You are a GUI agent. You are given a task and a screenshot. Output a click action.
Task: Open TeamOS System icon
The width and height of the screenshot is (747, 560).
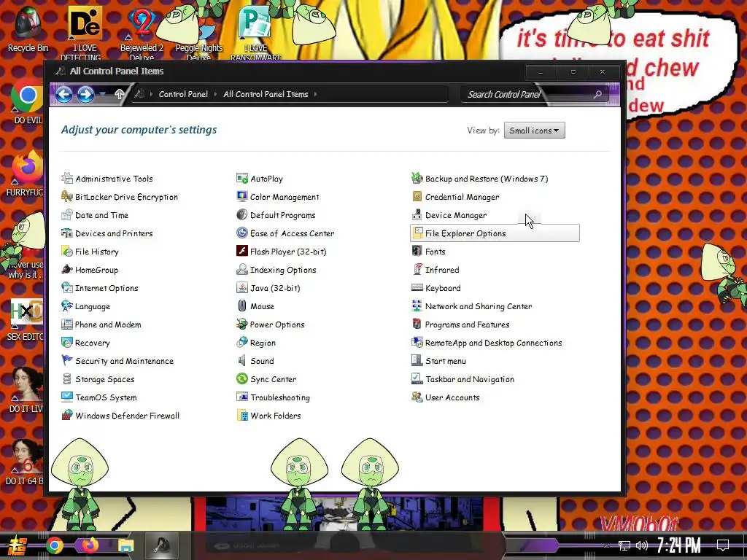click(67, 397)
